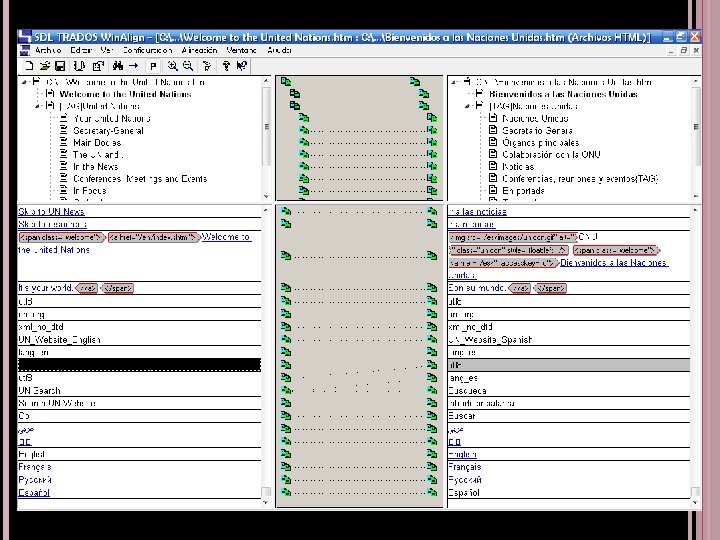This screenshot has width=720, height=540.
Task: Select 'In Focus' in the left tree
Action: [x=90, y=191]
